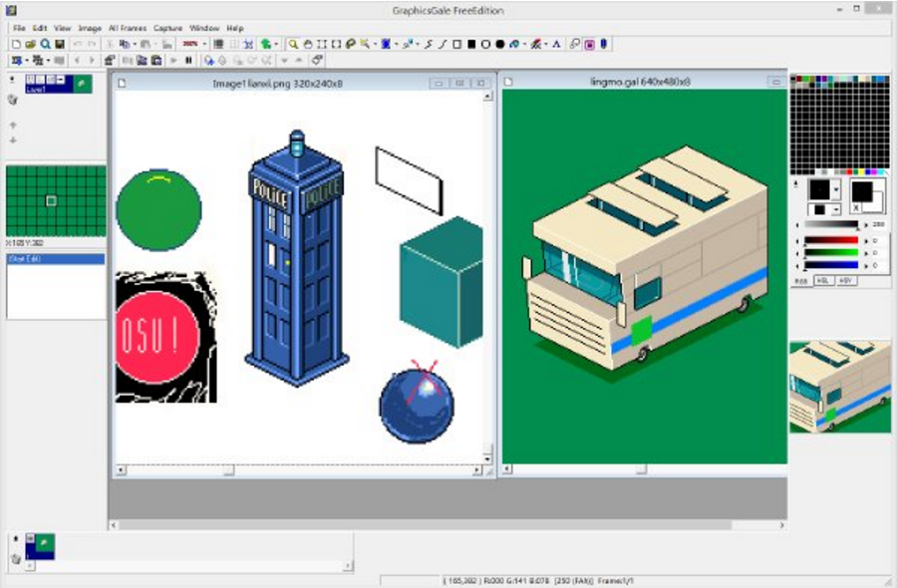Select the Hand pan tool
The width and height of the screenshot is (897, 588).
(x=307, y=44)
